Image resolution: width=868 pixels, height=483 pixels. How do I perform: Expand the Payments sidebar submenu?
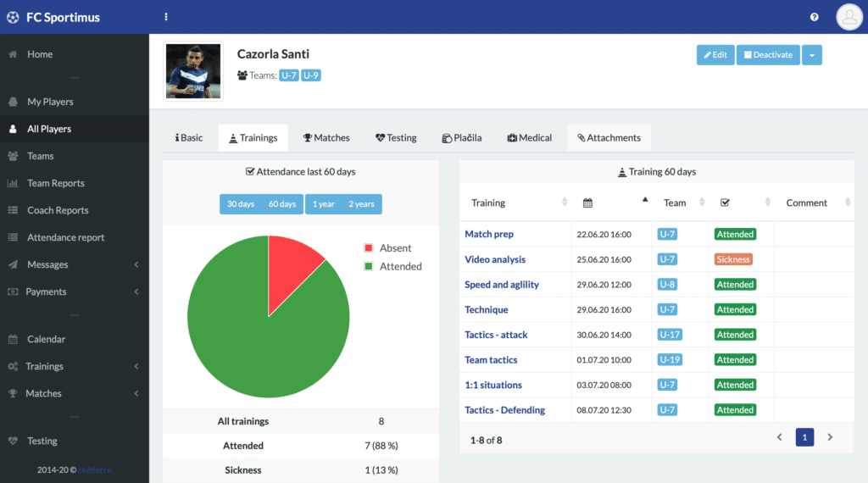(x=75, y=291)
